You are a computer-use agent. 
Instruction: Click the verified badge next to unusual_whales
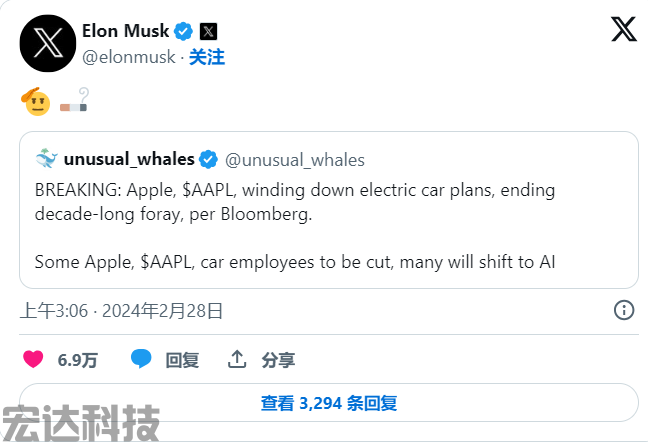pyautogui.click(x=208, y=159)
